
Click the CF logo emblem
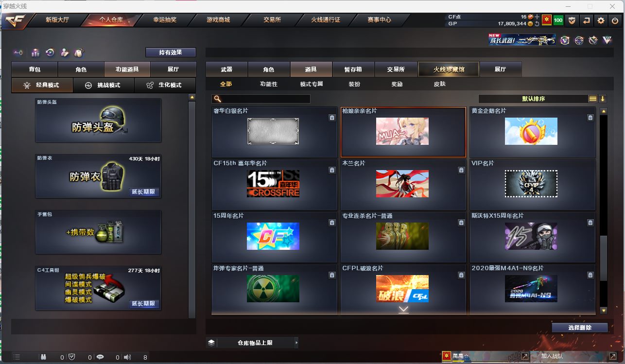(15, 20)
